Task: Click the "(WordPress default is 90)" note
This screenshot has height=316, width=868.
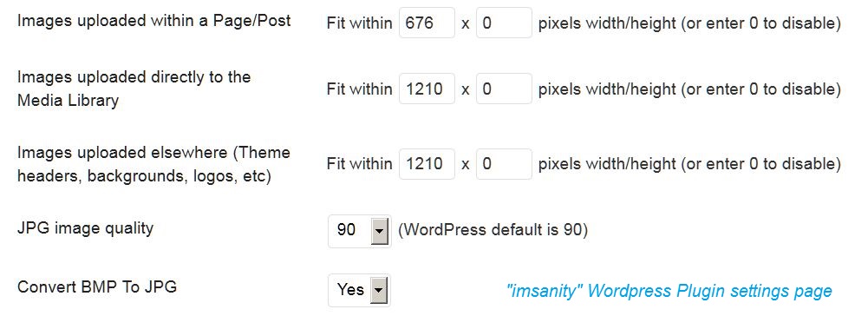Action: [493, 229]
